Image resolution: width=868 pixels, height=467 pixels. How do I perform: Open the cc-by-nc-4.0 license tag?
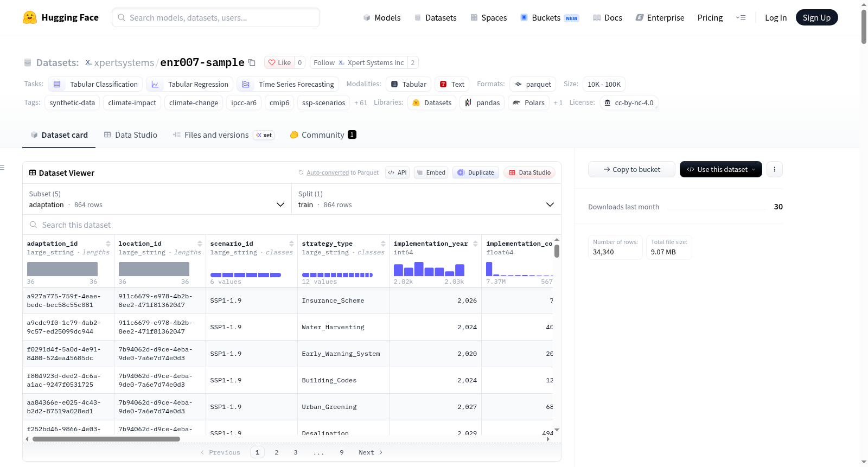point(629,103)
